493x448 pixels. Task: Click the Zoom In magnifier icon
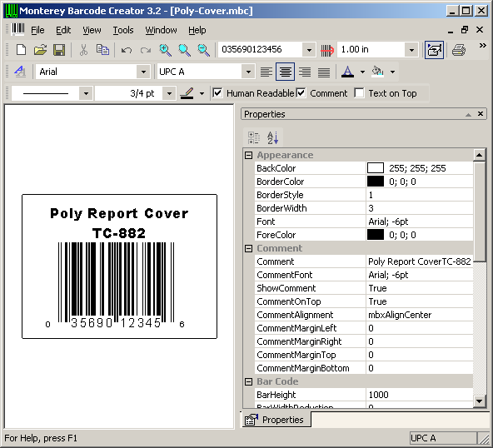165,50
